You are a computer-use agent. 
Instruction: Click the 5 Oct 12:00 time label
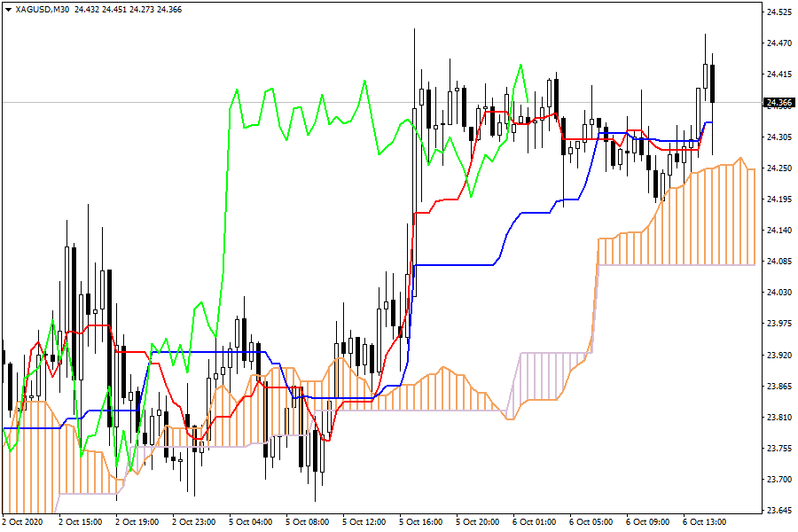point(364,521)
